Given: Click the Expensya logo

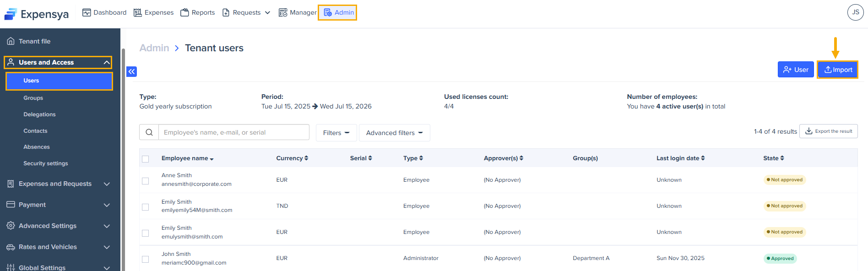Looking at the screenshot, I should click(37, 14).
